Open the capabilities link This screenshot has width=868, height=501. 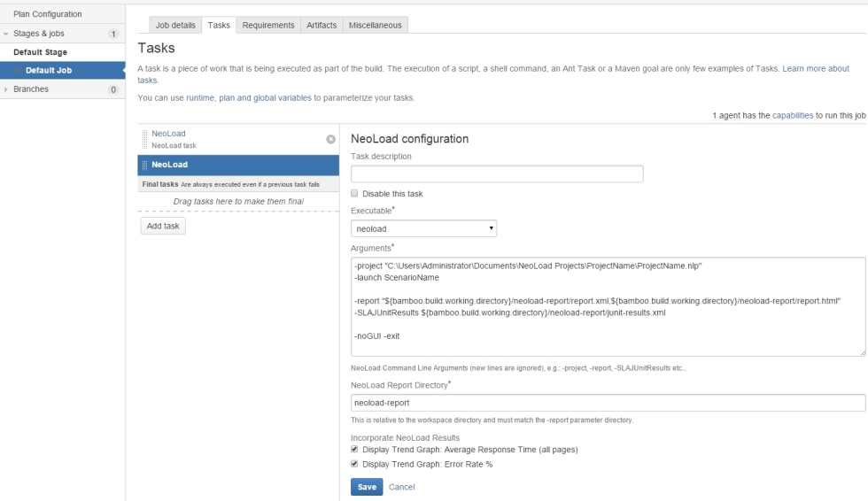793,115
